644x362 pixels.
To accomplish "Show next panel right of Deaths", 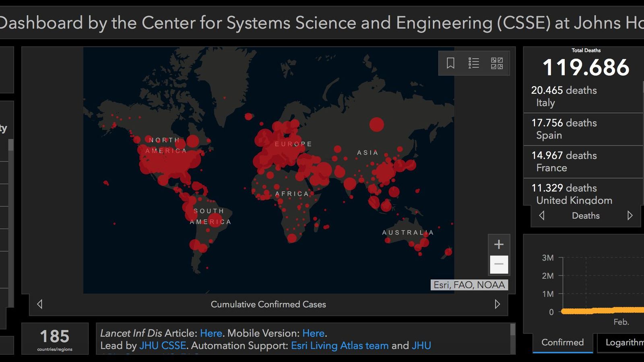I will (630, 216).
